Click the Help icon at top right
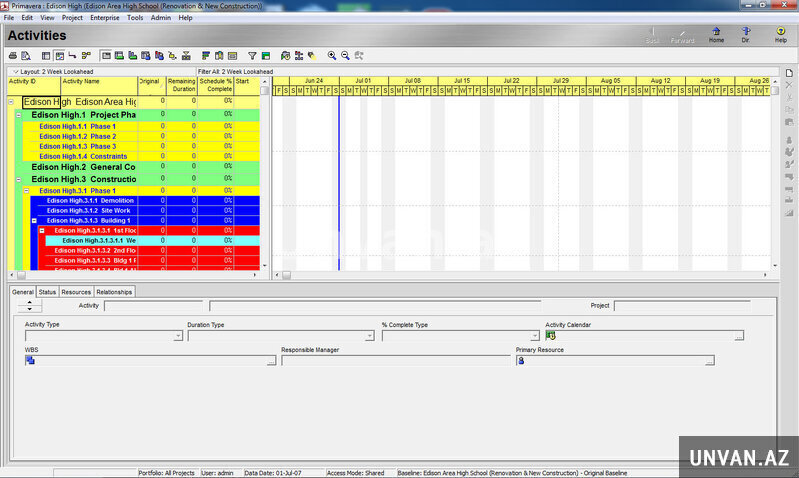Image resolution: width=799 pixels, height=478 pixels. [x=780, y=35]
